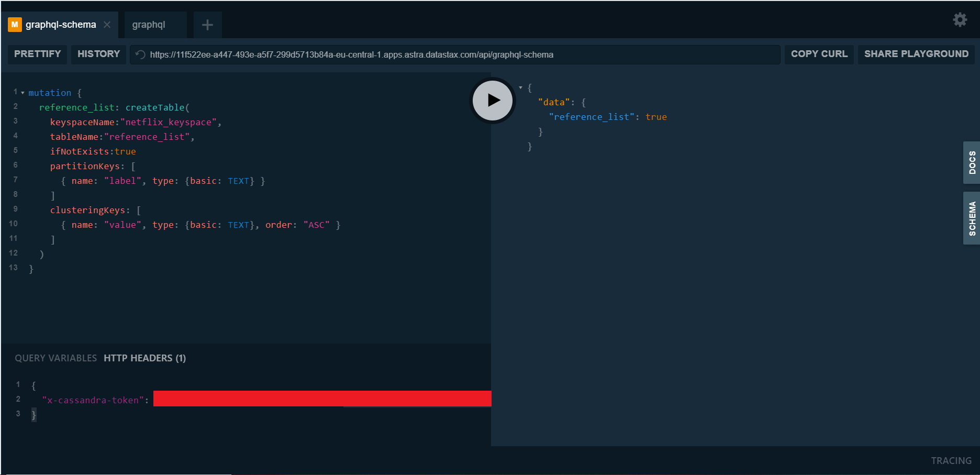Click the HTTP HEADERS (1) tab
The height and width of the screenshot is (475, 980).
144,358
